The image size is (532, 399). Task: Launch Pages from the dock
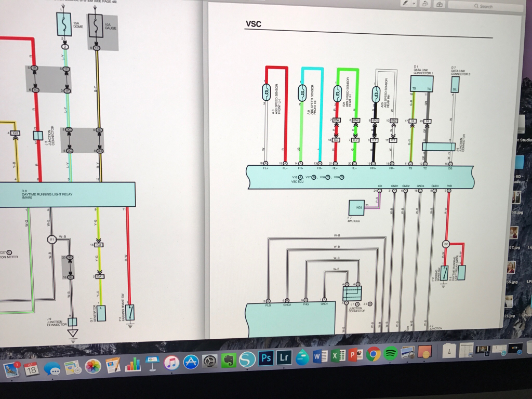[x=113, y=365]
